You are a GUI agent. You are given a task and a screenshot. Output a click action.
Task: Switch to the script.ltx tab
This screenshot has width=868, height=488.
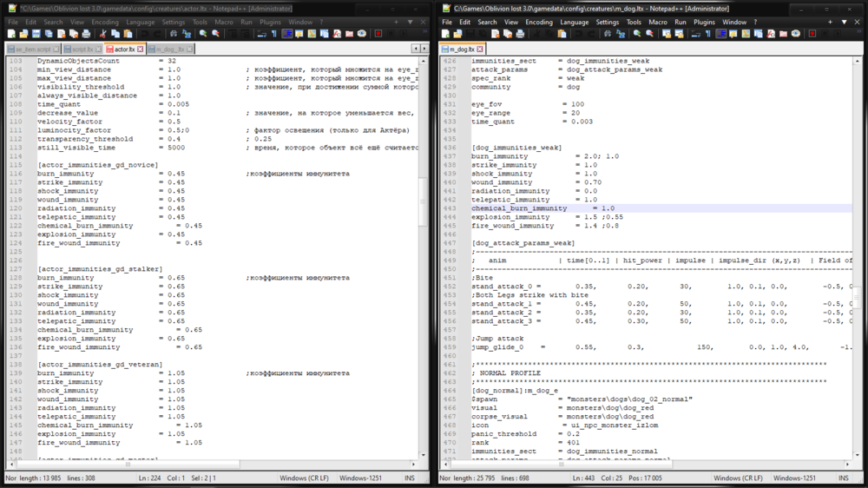click(83, 49)
